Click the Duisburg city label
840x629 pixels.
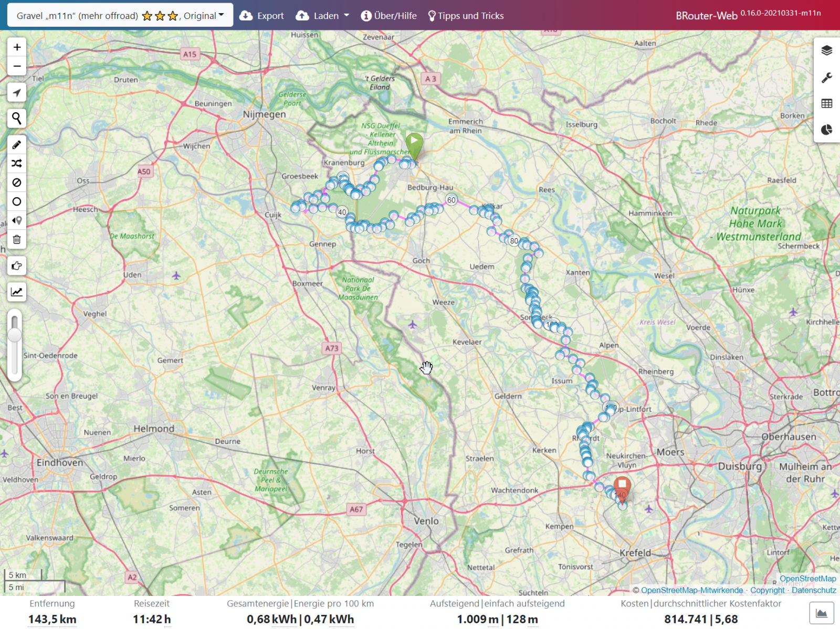(740, 466)
